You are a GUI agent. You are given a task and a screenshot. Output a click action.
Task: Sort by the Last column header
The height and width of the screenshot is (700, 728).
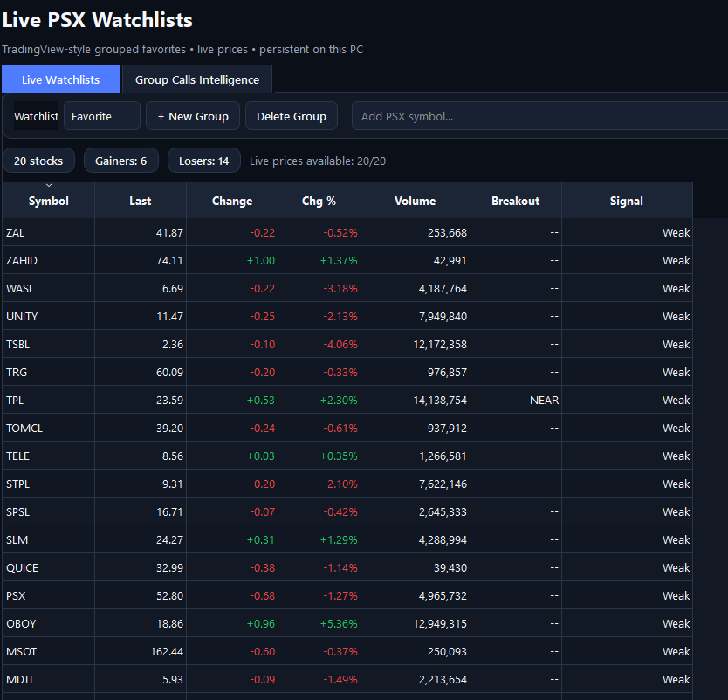click(x=141, y=201)
